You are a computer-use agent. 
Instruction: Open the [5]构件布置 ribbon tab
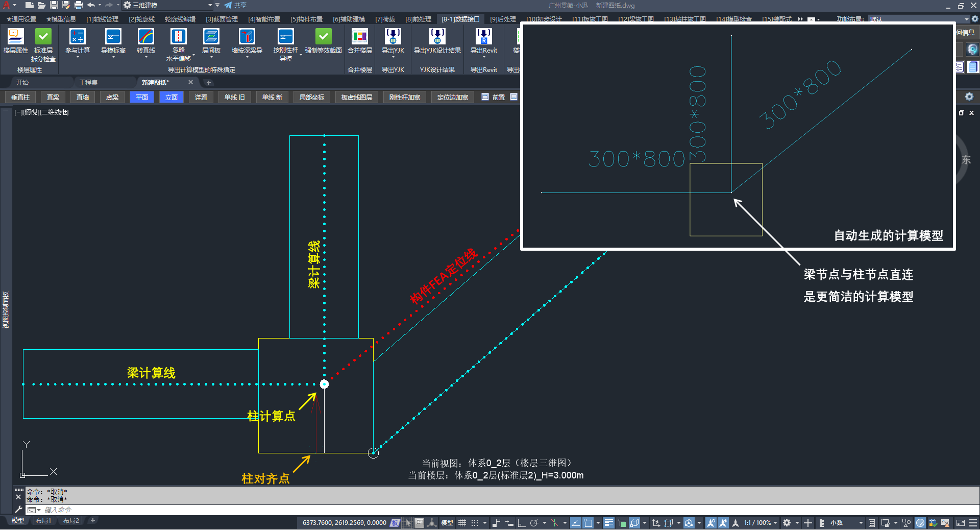tap(306, 19)
